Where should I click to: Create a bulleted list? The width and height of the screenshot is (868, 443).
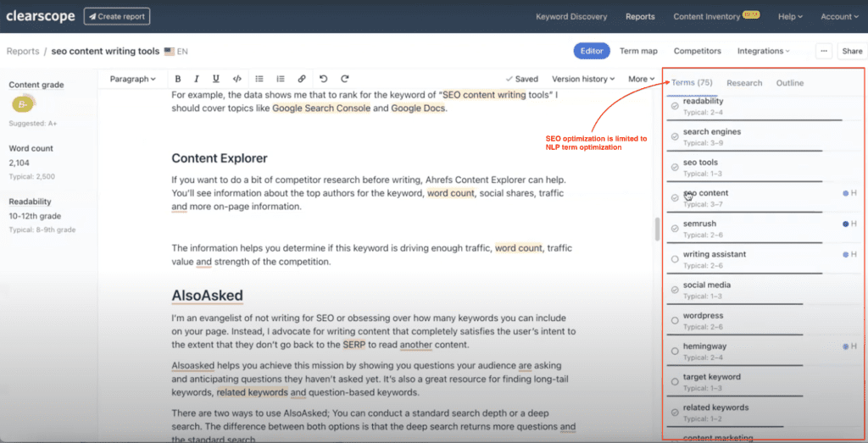pos(259,79)
